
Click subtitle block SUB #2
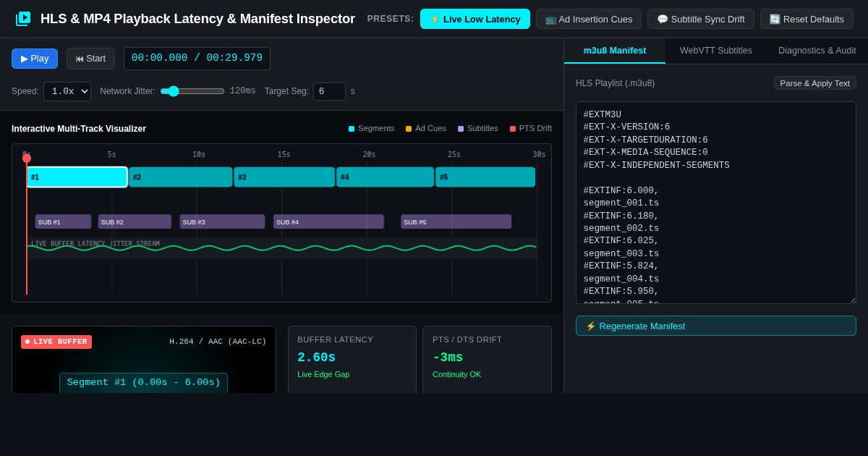point(135,221)
